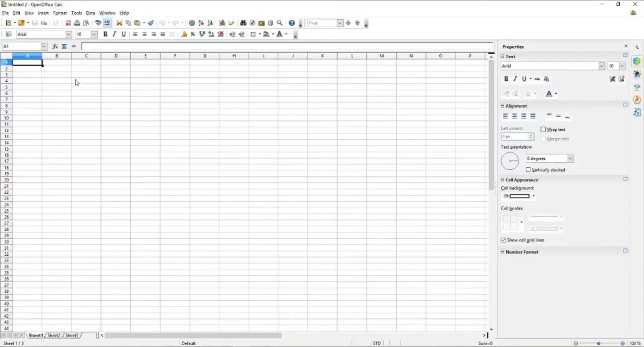Select row header 10

6,118
